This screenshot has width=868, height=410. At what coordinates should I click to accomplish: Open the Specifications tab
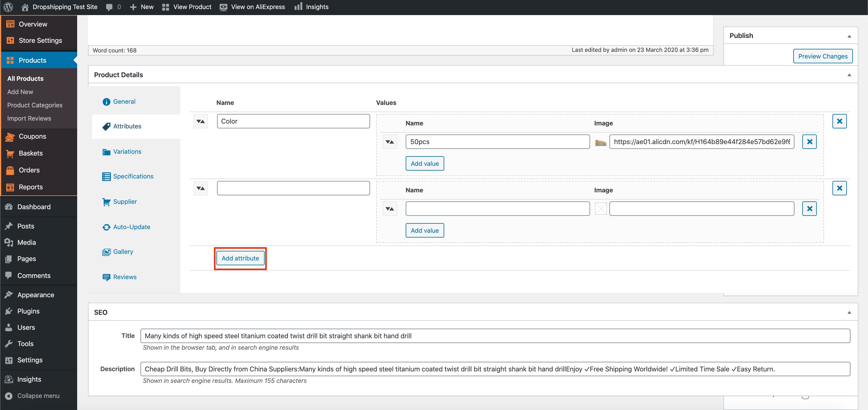(133, 176)
